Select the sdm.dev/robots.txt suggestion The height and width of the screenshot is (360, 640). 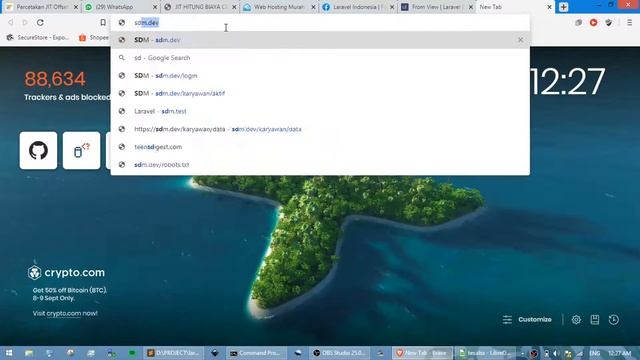(320, 164)
